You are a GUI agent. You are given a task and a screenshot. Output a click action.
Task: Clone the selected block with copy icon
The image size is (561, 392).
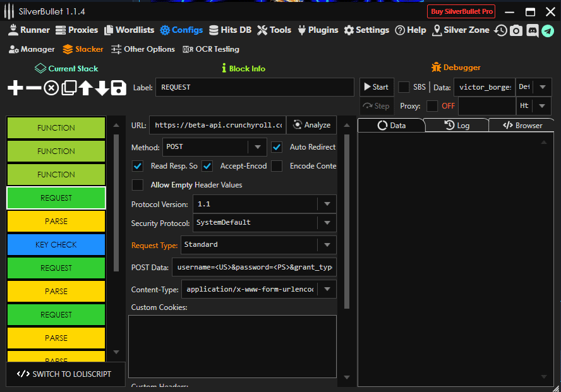[69, 88]
